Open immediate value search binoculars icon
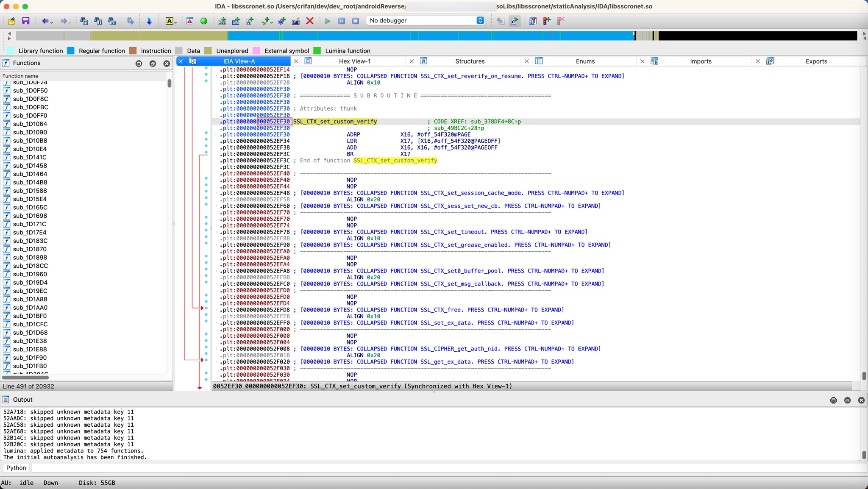The image size is (868, 489). click(84, 21)
